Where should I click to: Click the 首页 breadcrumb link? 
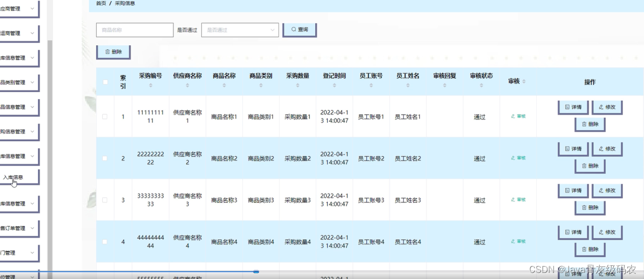[x=101, y=4]
